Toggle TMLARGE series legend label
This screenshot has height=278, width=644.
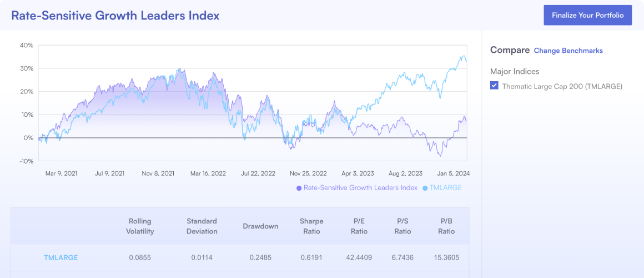tap(446, 188)
